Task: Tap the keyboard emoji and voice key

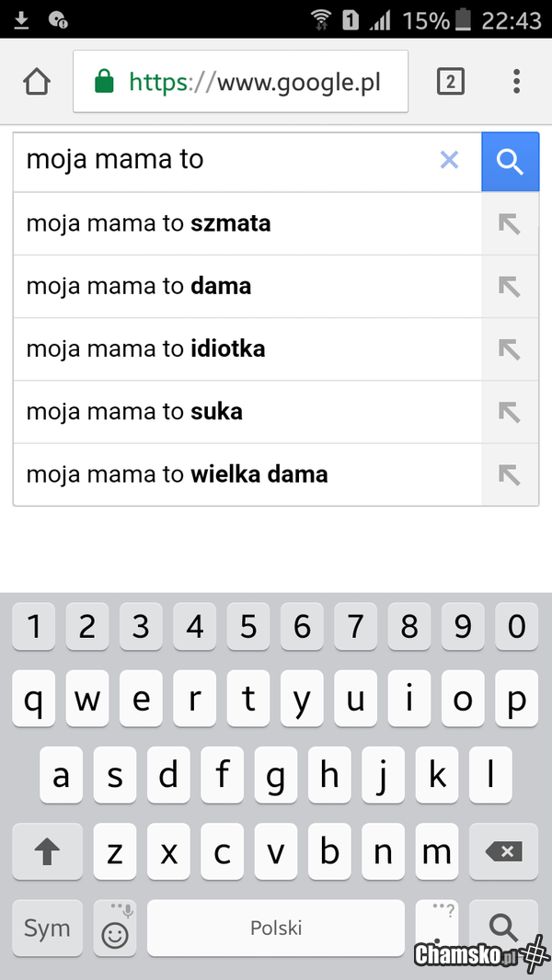Action: (116, 929)
